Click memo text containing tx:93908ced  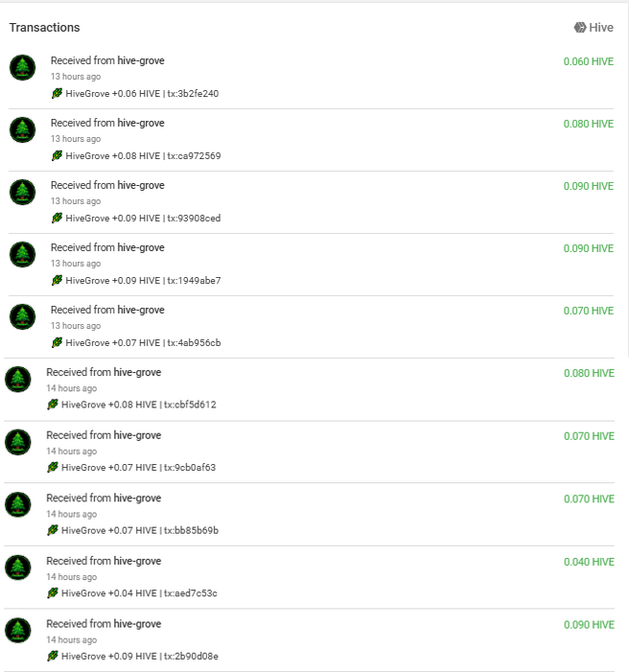(x=143, y=219)
